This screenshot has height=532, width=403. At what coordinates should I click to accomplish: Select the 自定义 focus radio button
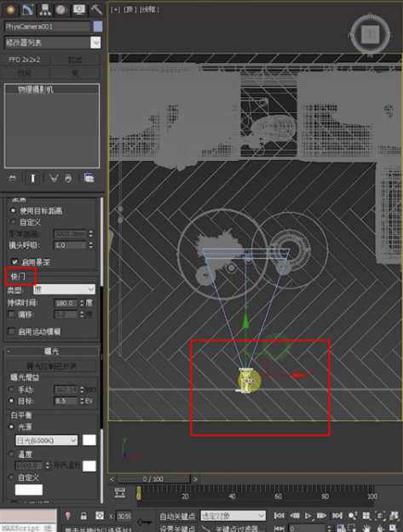[x=14, y=221]
